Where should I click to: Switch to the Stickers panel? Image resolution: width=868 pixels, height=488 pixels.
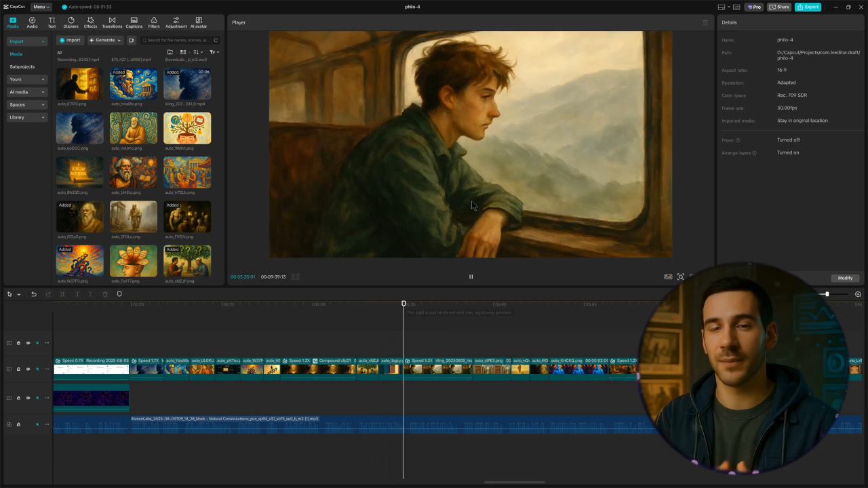click(71, 22)
